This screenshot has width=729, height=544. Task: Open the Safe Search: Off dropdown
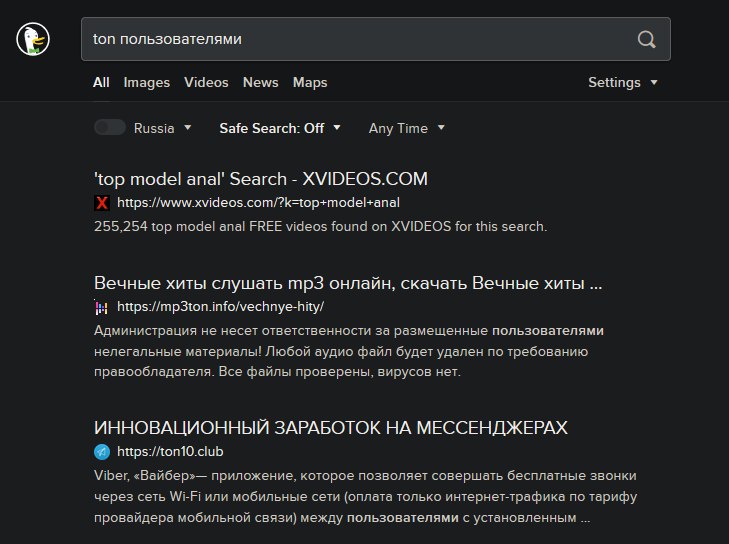(x=280, y=128)
